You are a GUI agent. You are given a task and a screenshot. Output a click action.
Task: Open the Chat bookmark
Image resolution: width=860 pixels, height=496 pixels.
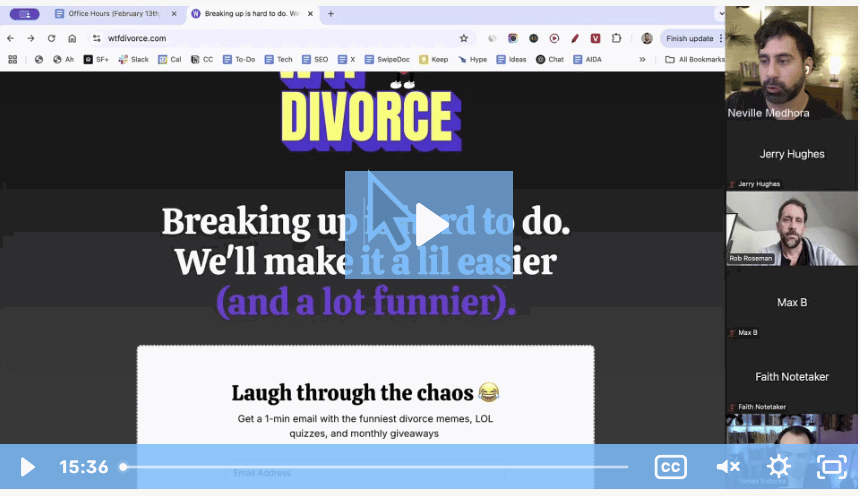point(550,59)
